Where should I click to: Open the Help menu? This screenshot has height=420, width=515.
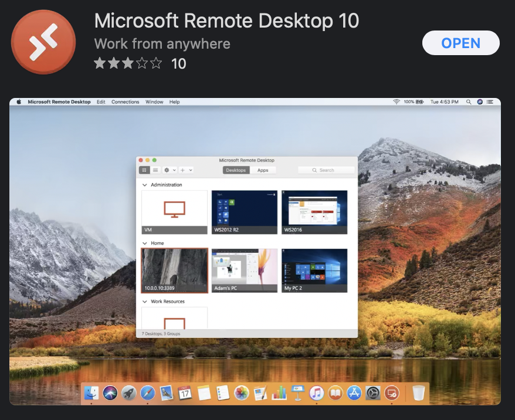coord(174,102)
